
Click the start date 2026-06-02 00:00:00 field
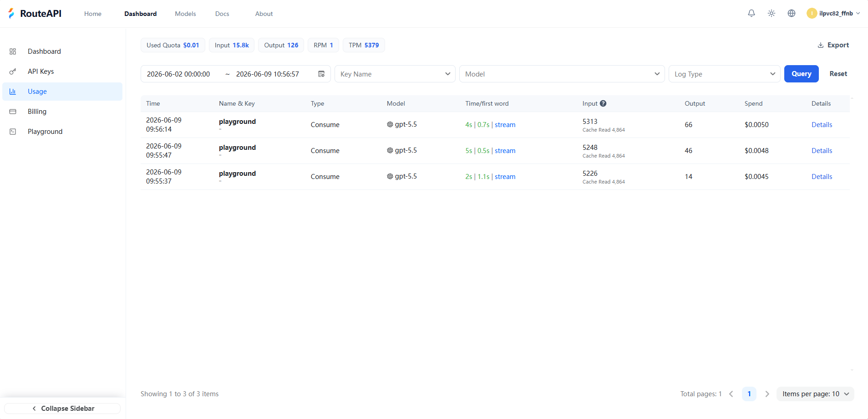click(178, 74)
